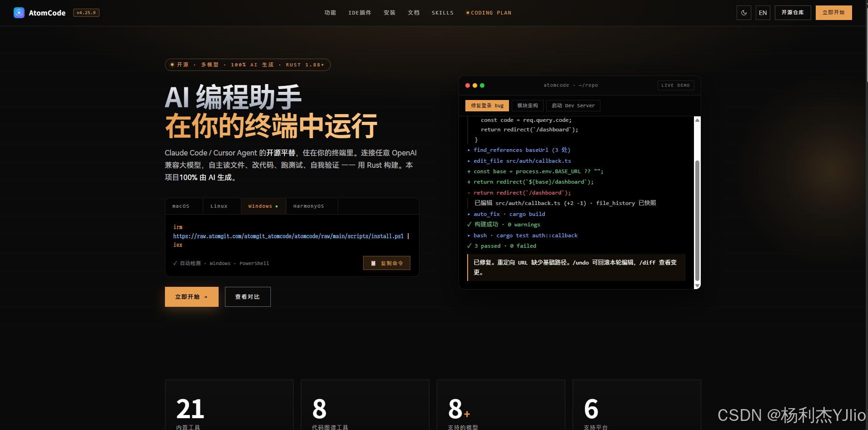
Task: Click the yellow dot in terminal title bar
Action: [x=475, y=85]
